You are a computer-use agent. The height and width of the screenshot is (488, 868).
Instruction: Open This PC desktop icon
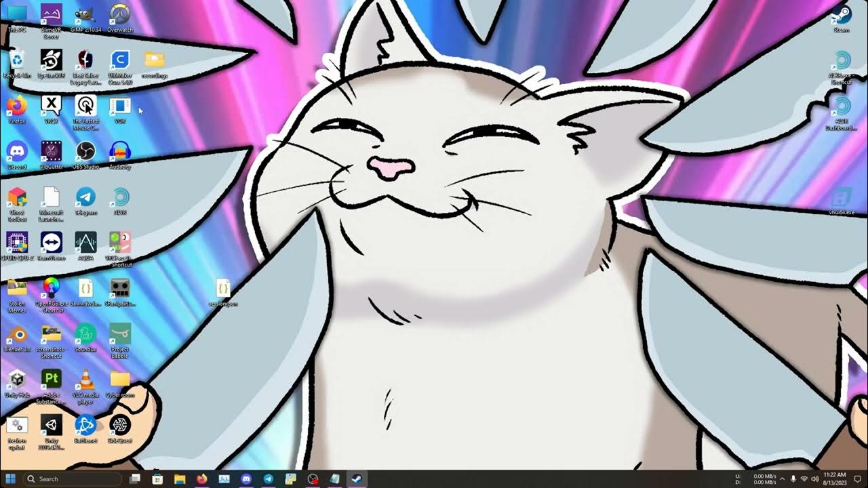coord(17,17)
